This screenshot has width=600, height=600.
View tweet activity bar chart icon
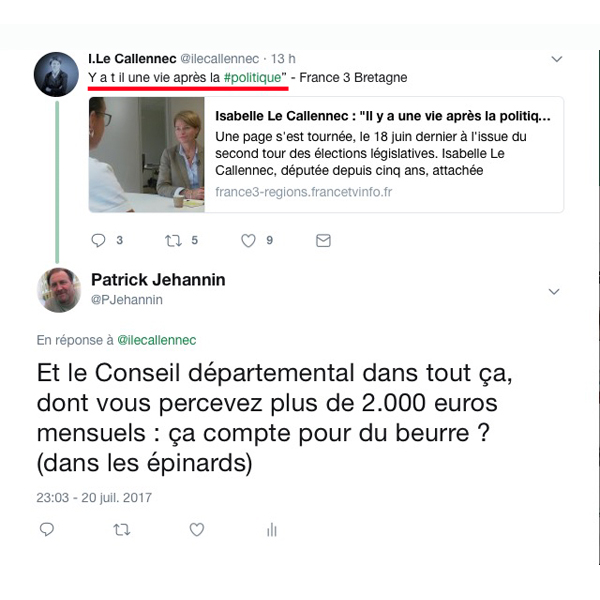[272, 530]
